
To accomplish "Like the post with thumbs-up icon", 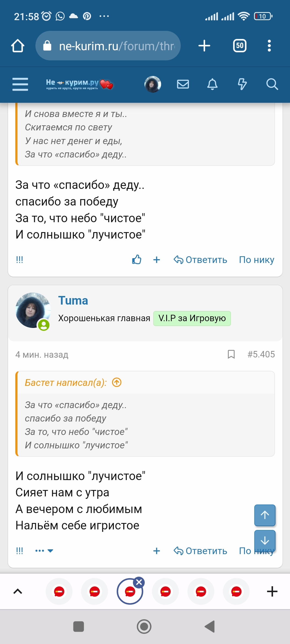I will click(x=137, y=259).
